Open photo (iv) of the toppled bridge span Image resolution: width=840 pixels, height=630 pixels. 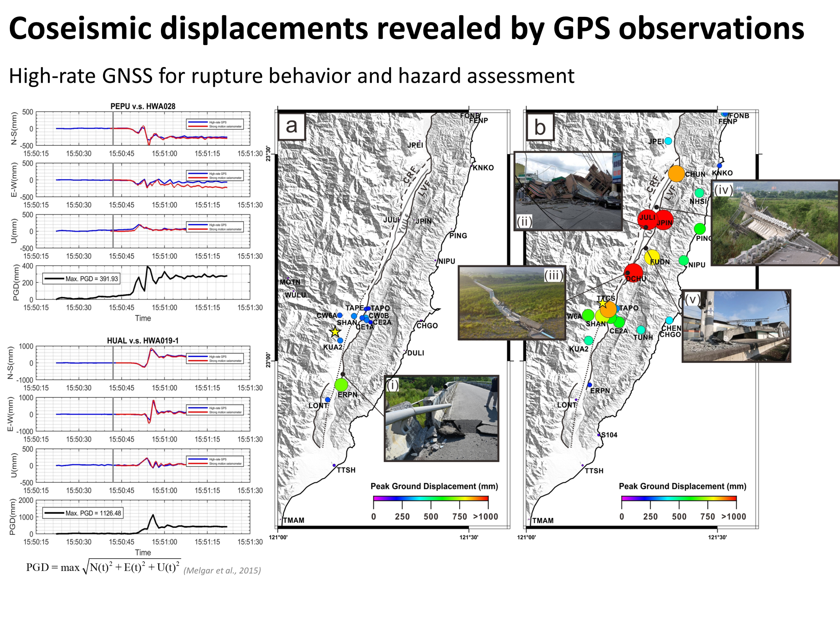tap(775, 223)
